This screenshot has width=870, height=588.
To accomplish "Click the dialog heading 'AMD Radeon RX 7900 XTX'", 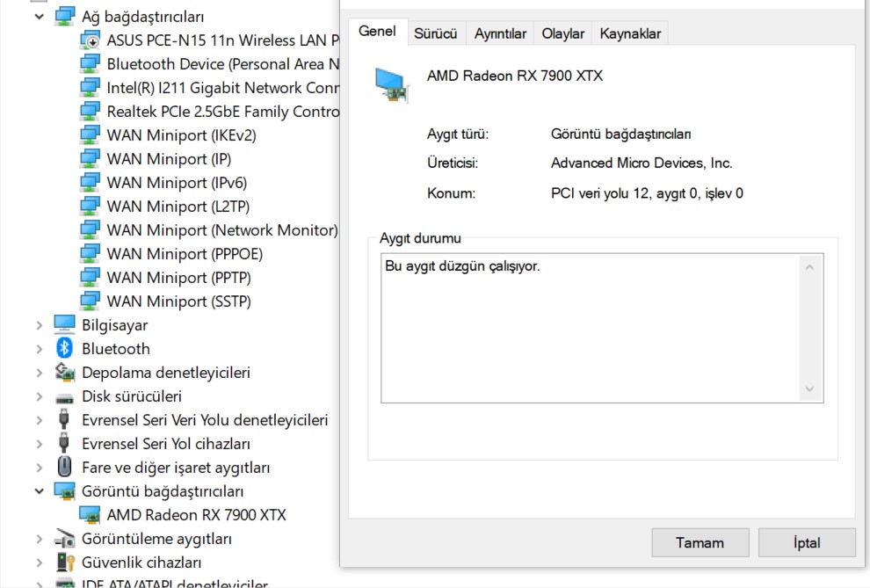I will 515,76.
